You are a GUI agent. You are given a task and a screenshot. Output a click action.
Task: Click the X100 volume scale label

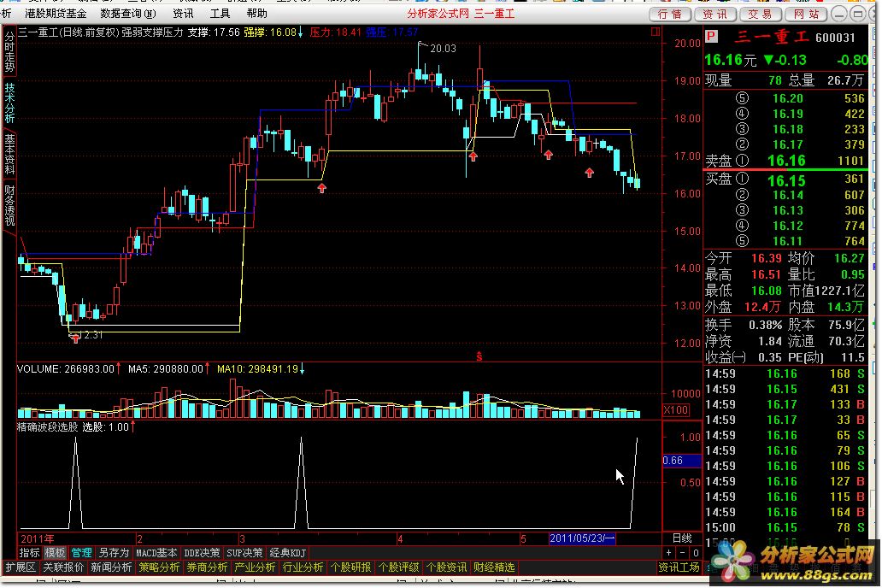(676, 409)
